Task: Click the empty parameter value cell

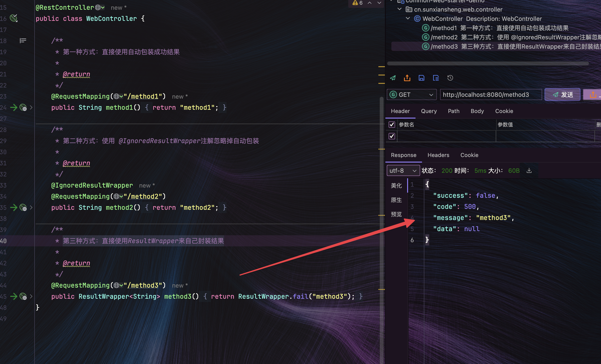Action: pos(545,136)
